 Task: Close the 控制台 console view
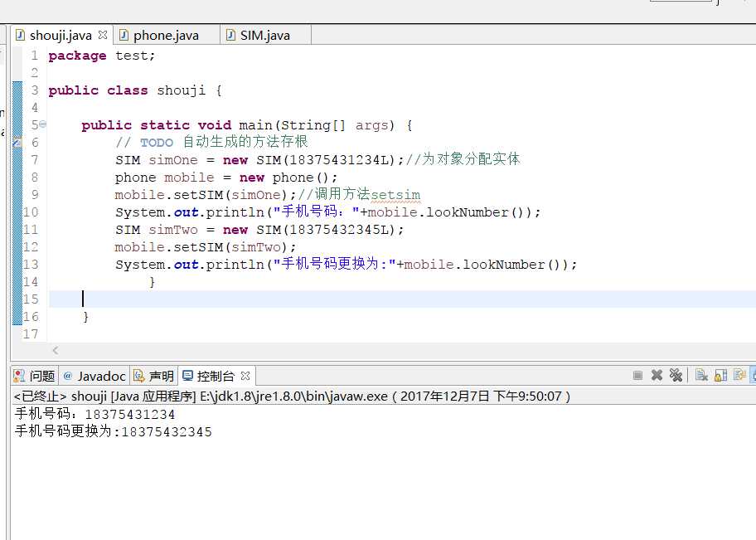245,376
